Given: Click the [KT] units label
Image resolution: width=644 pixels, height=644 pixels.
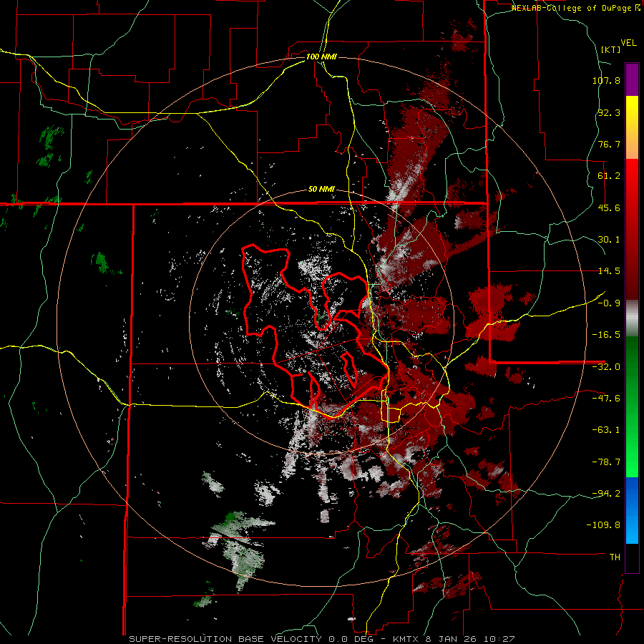Looking at the screenshot, I should pos(610,49).
